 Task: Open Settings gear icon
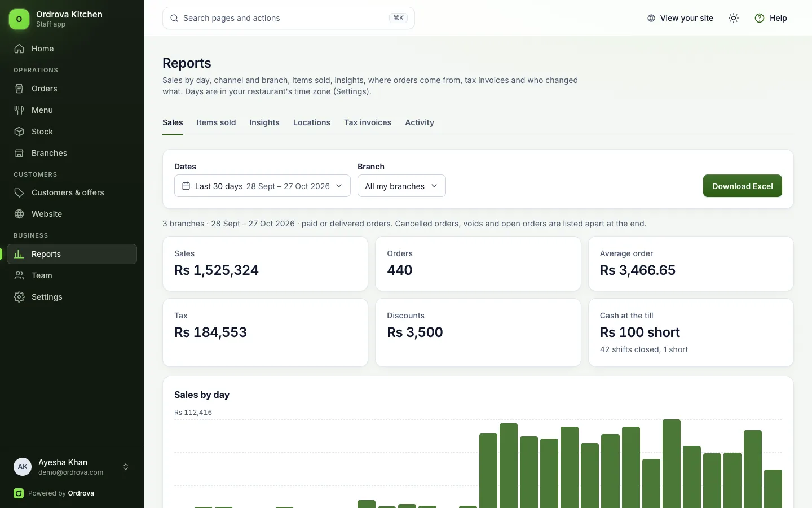(x=19, y=297)
